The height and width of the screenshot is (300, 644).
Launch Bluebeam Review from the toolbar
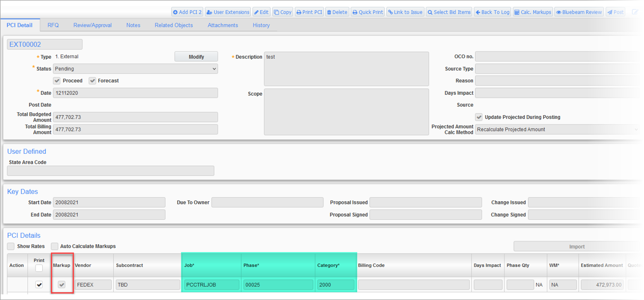coord(579,12)
